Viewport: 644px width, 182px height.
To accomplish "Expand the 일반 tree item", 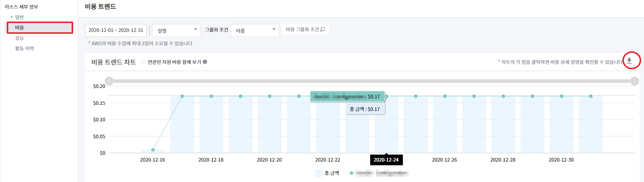I will click(12, 17).
